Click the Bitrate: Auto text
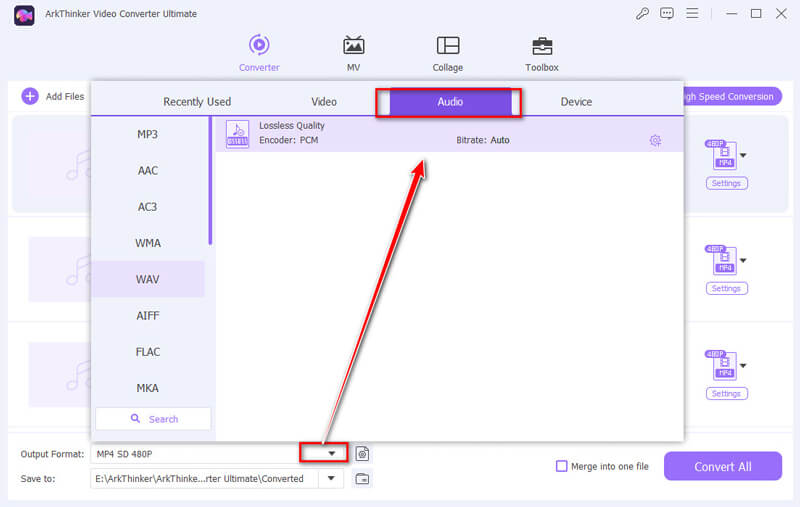This screenshot has width=800, height=507. pos(483,140)
